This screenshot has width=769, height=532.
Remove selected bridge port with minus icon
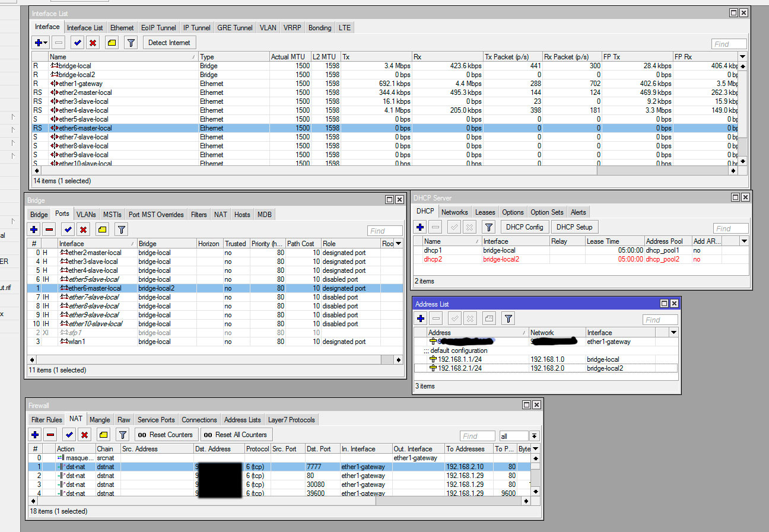[x=49, y=230]
